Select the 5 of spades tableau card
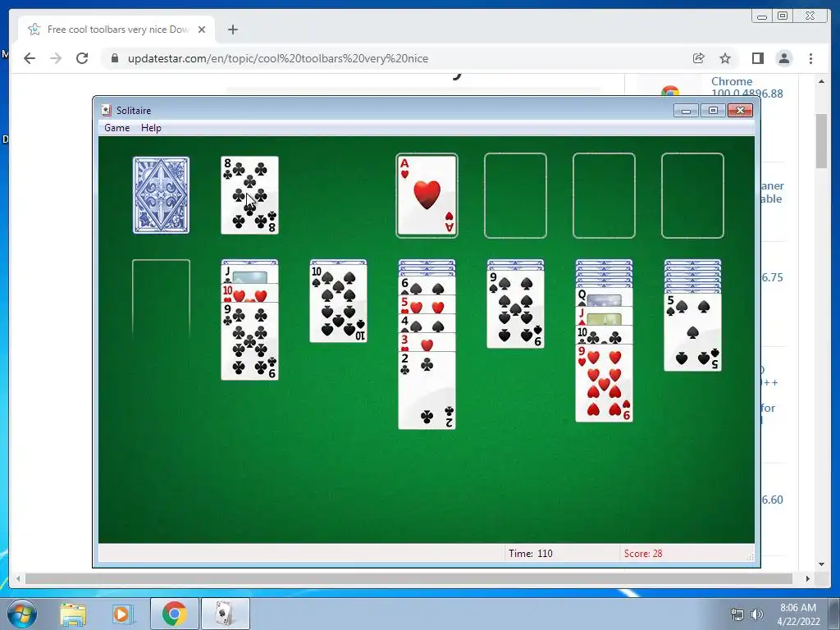840x630 pixels. coord(692,332)
